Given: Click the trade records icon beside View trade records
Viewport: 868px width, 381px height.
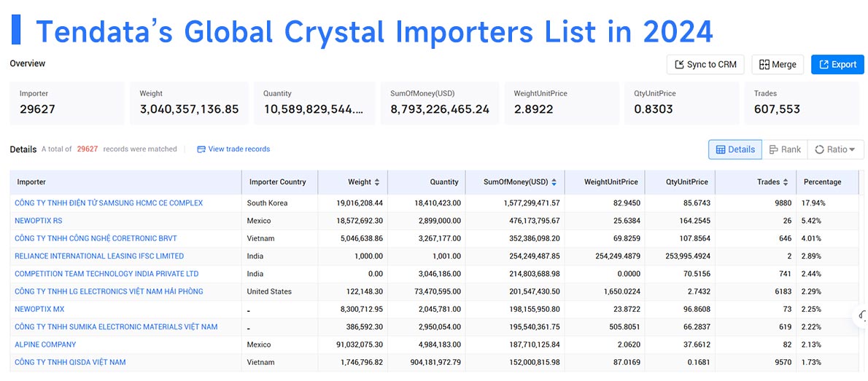Looking at the screenshot, I should pos(201,149).
